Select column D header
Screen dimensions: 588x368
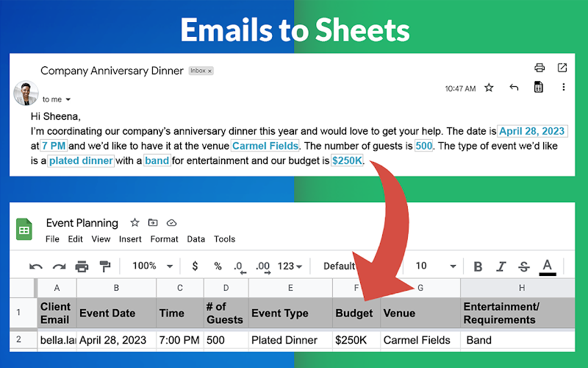coord(226,288)
